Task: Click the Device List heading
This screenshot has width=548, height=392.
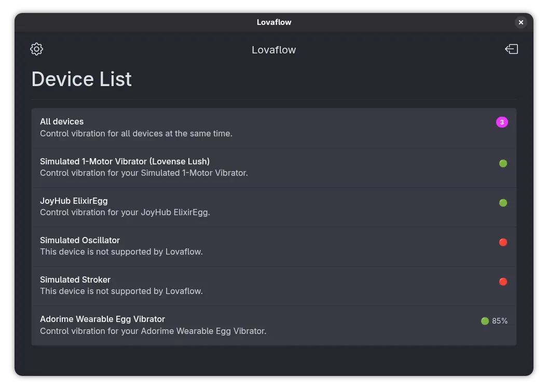Action: click(81, 79)
